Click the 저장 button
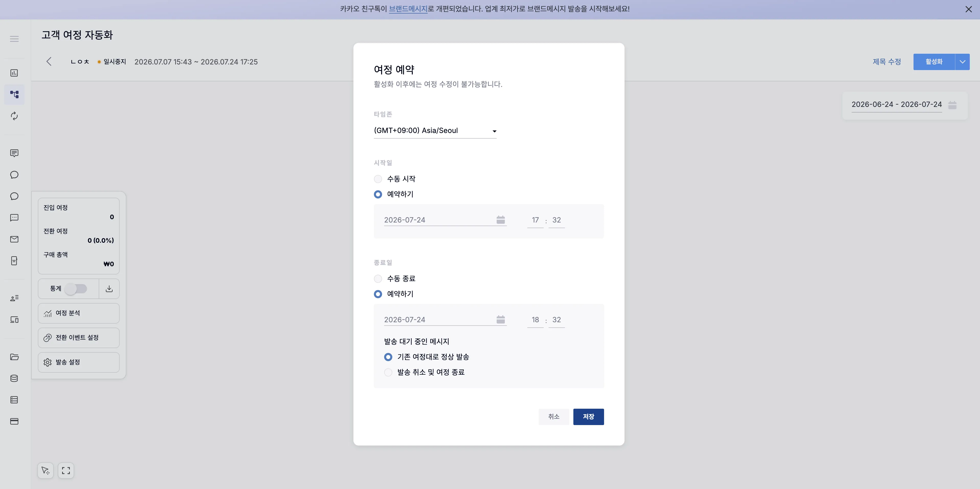The width and height of the screenshot is (980, 489). click(588, 417)
